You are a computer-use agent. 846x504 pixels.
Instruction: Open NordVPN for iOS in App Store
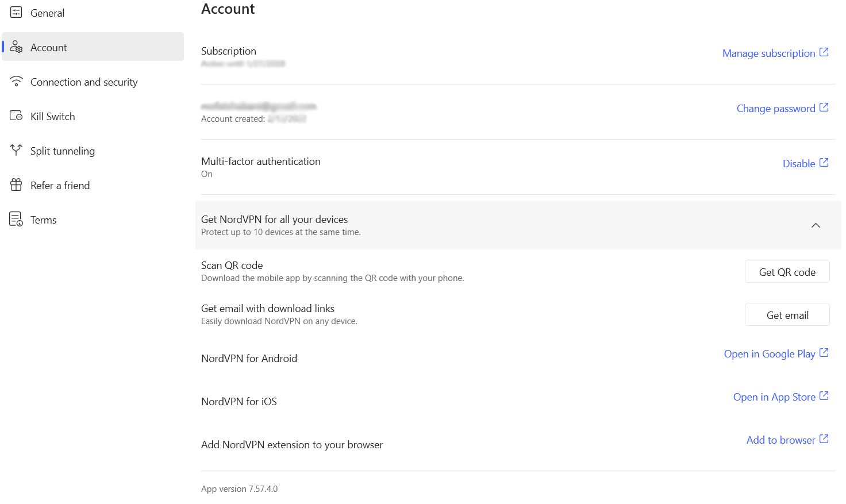pyautogui.click(x=774, y=397)
